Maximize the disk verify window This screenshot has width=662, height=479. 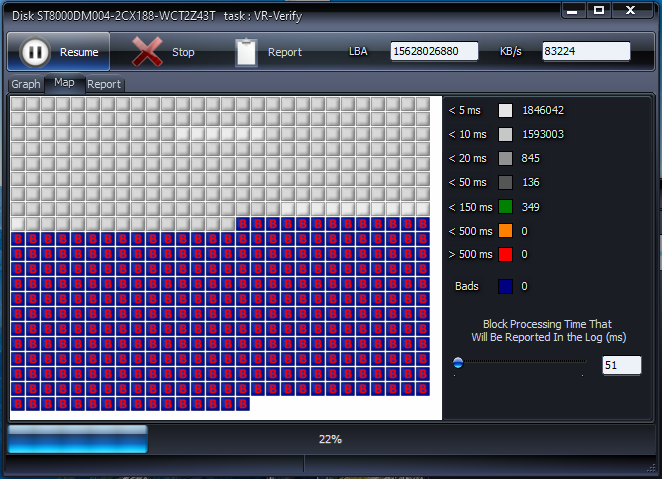(599, 11)
